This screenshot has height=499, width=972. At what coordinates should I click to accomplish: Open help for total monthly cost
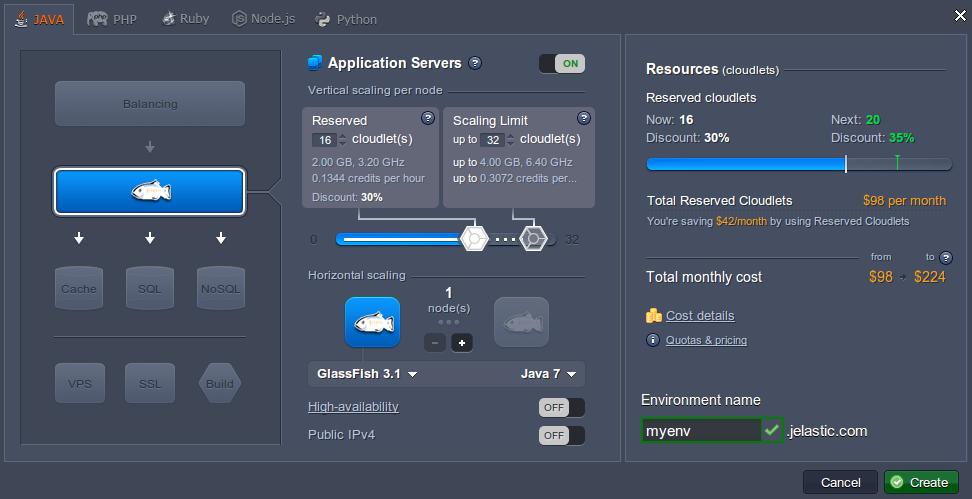(x=945, y=257)
